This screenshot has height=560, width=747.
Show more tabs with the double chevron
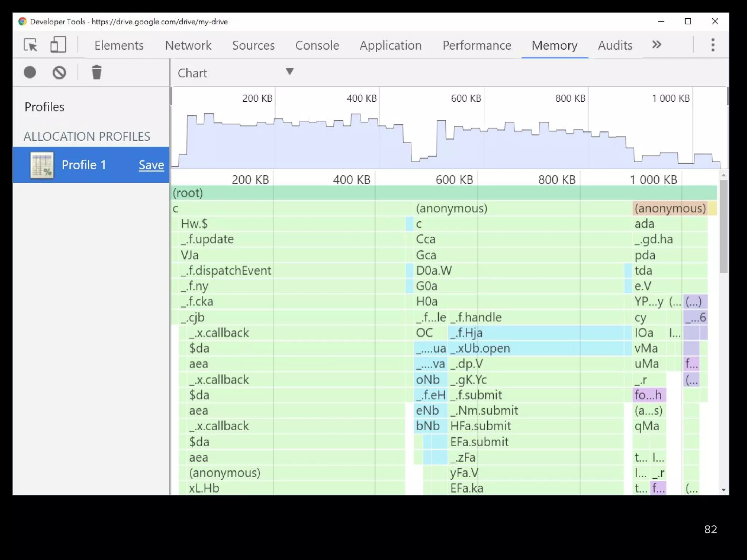pos(657,45)
